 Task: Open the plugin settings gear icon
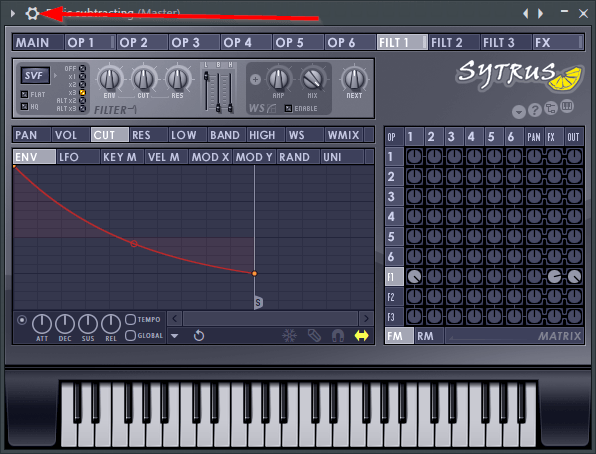pyautogui.click(x=32, y=14)
